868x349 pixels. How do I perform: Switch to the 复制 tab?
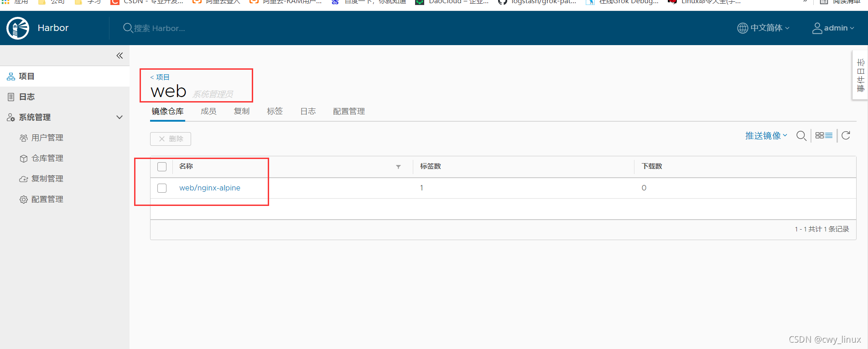(242, 111)
